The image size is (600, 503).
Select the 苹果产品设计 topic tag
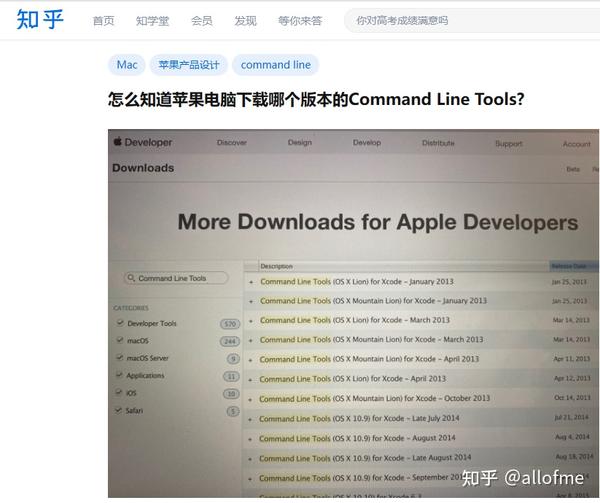(189, 65)
